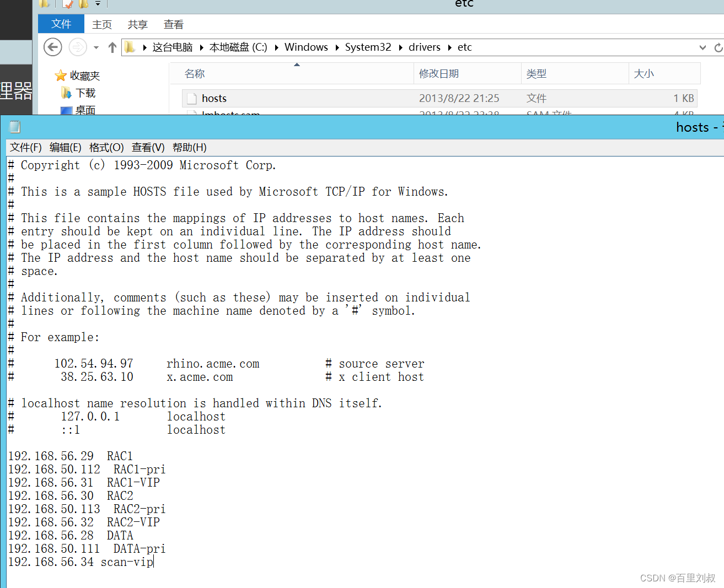Expand breadcrumb arrow before 本地磁盘 (C:)
Screen dimensions: 724x588
(202, 48)
